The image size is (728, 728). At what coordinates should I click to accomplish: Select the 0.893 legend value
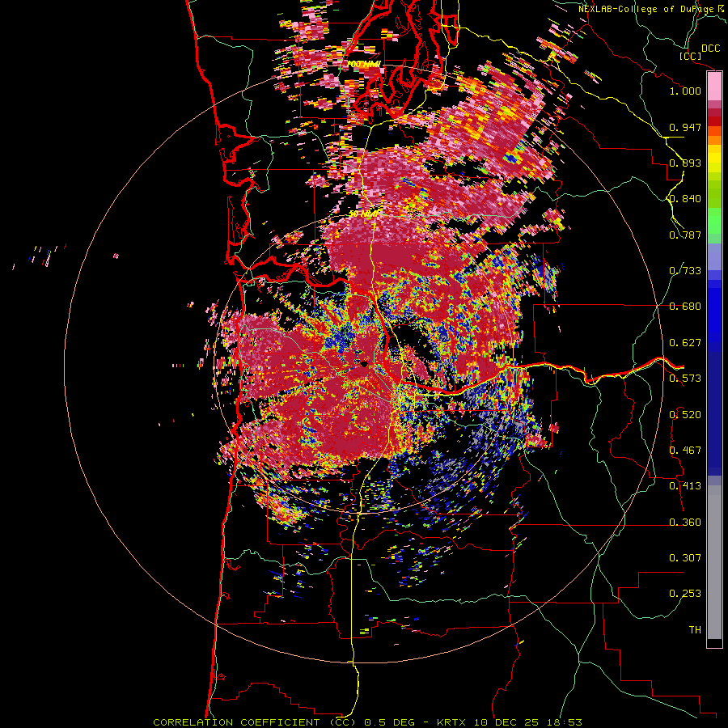[685, 163]
